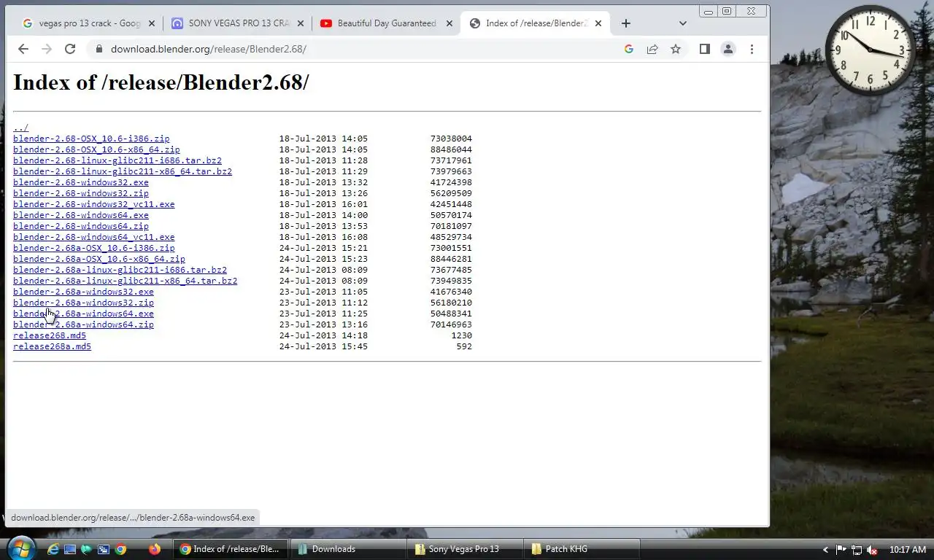This screenshot has height=560, width=934.
Task: Click the Google icon in address bar
Action: click(x=629, y=49)
